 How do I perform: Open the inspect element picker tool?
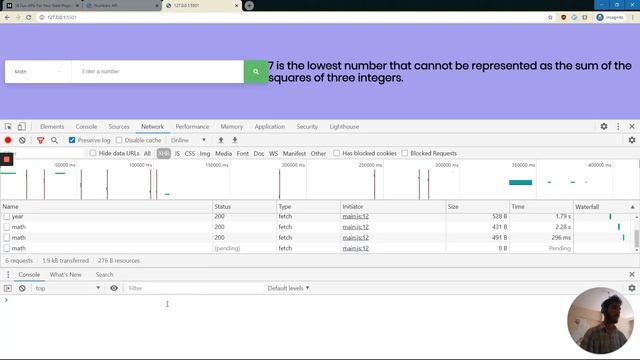(x=8, y=127)
